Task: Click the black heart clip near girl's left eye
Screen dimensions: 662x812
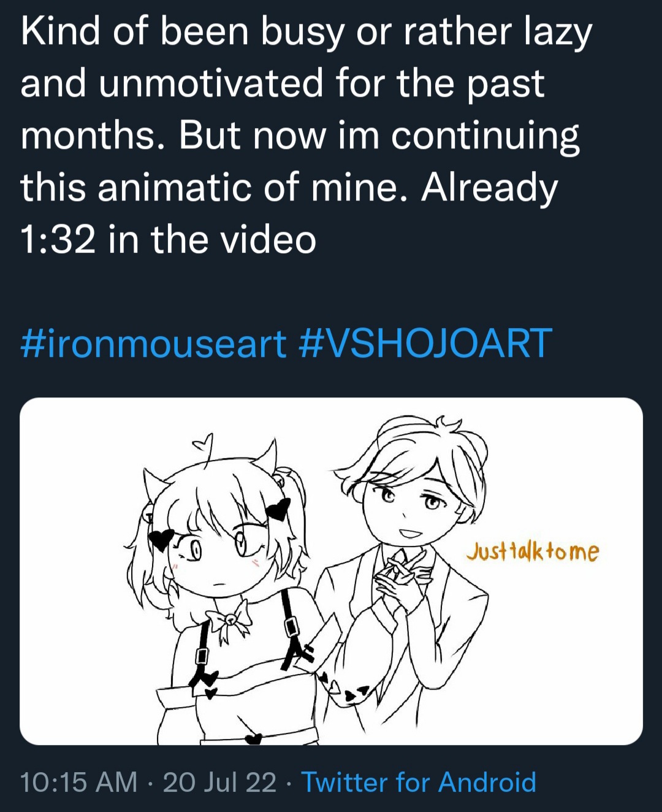Action: tap(162, 540)
